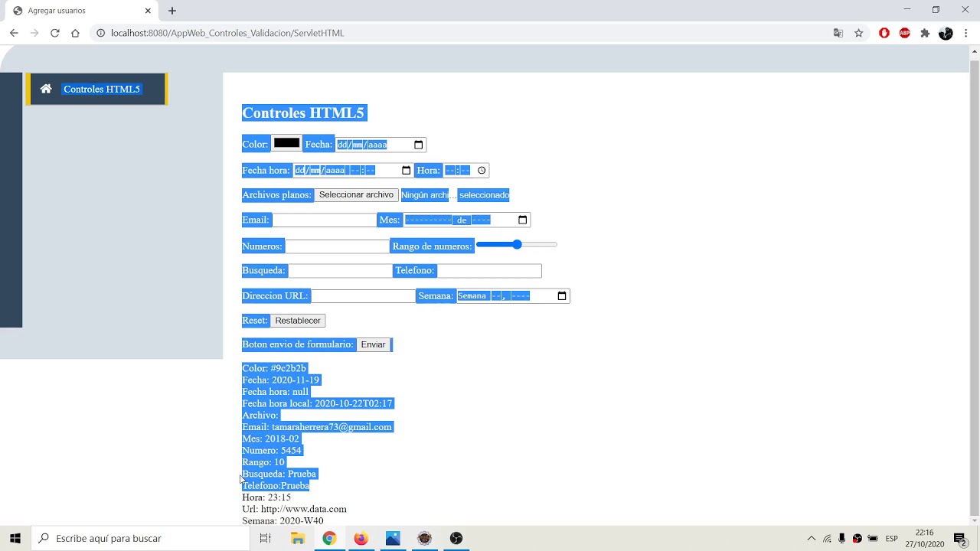Open the Chrome profile avatar
Screen dimensions: 980x551
[x=946, y=33]
